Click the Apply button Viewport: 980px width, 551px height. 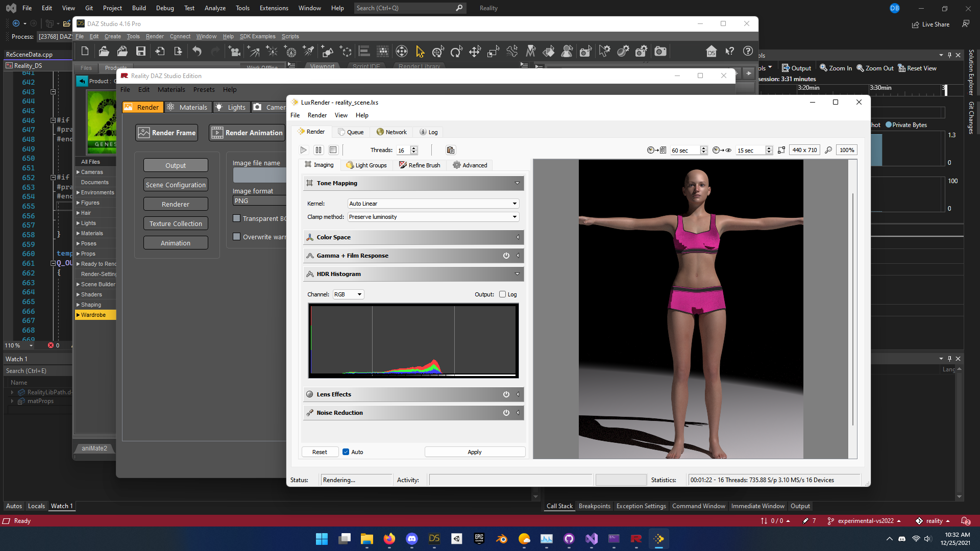(475, 452)
